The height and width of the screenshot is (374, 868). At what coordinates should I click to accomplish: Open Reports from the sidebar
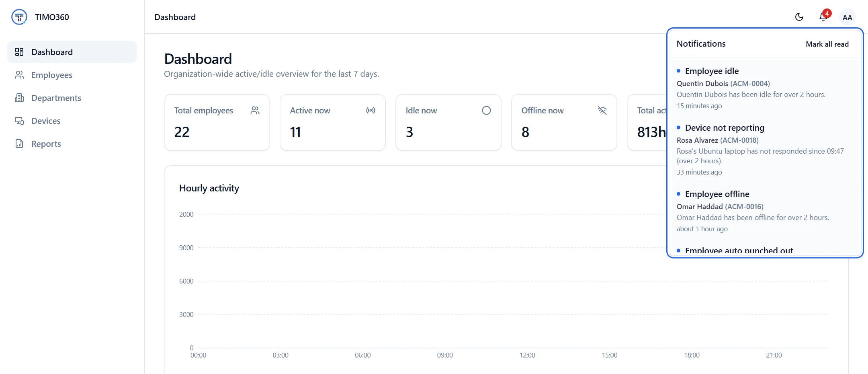72,144
